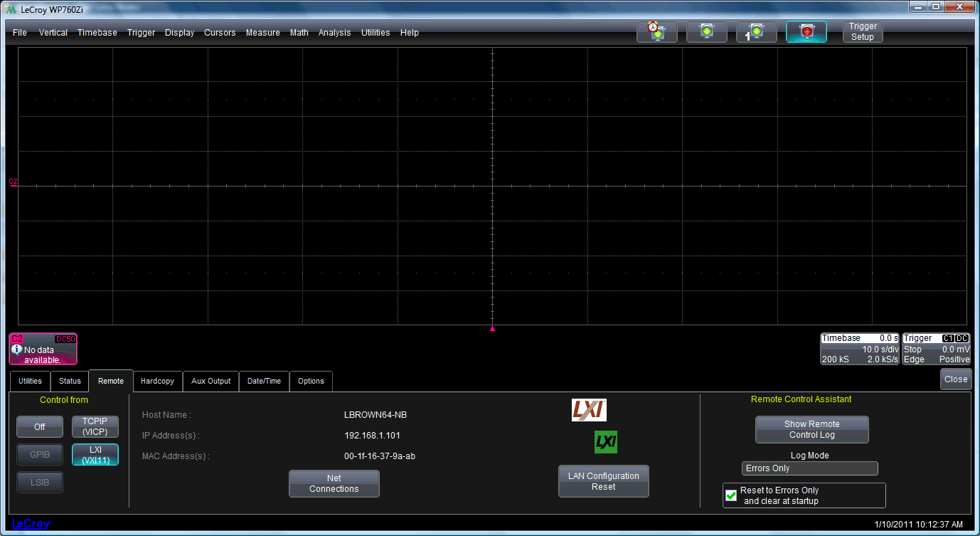980x536 pixels.
Task: Click the Host Name label
Action: tap(167, 415)
